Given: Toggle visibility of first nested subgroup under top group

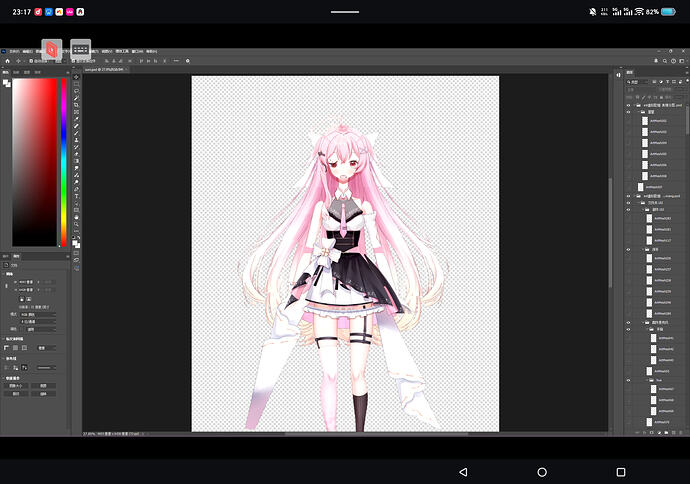Looking at the screenshot, I should tap(628, 112).
